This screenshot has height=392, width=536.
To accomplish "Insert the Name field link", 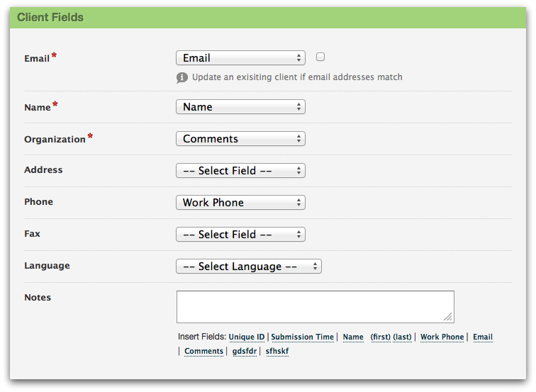I will 353,337.
